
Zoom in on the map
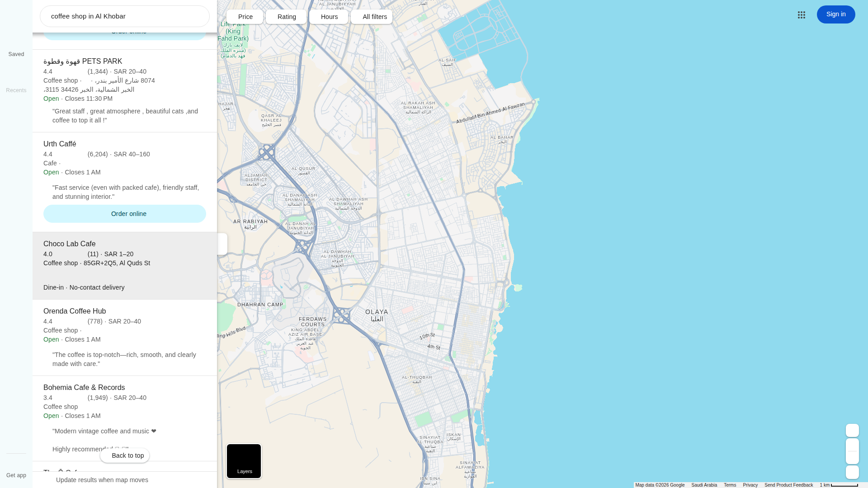[x=852, y=445]
